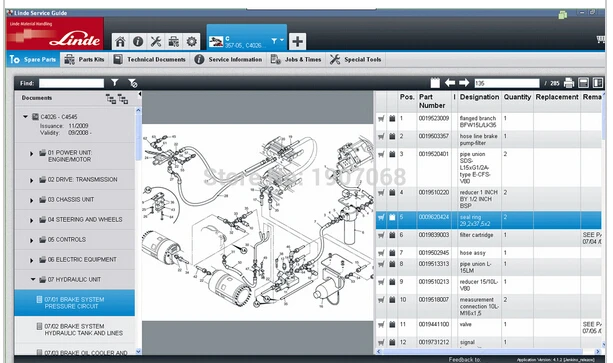613x363 pixels.
Task: Select part number 0019839003
Action: click(434, 235)
